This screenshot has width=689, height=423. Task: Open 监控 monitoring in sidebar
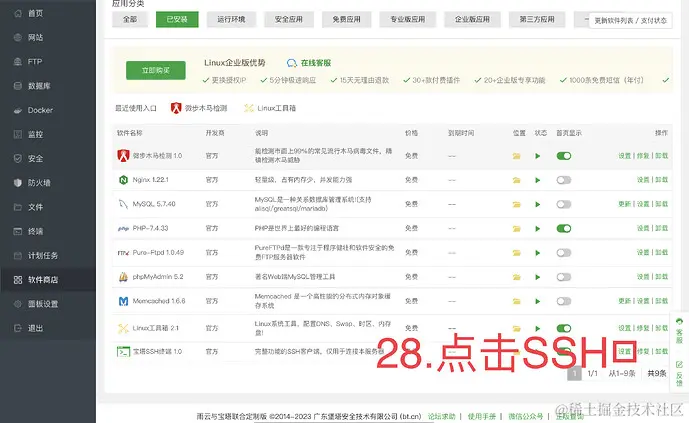[x=35, y=134]
